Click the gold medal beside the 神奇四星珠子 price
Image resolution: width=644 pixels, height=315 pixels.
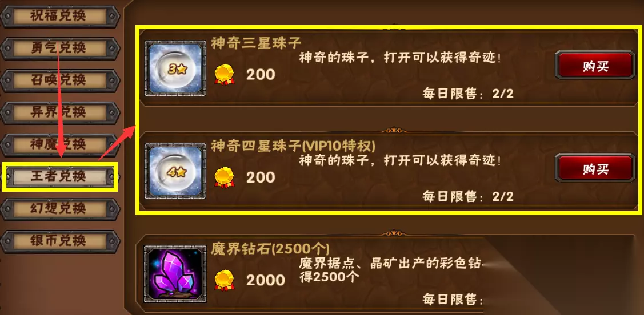[224, 177]
